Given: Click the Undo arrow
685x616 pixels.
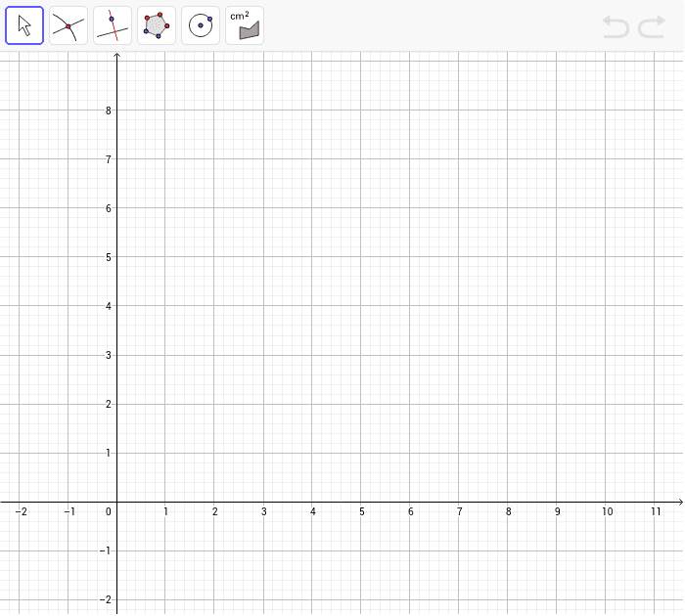Looking at the screenshot, I should [x=616, y=26].
